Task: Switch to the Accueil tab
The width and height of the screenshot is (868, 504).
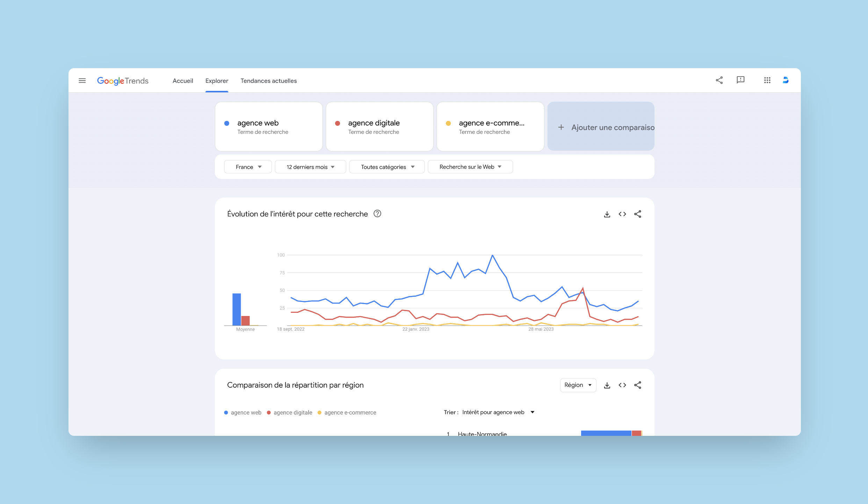Action: [183, 80]
